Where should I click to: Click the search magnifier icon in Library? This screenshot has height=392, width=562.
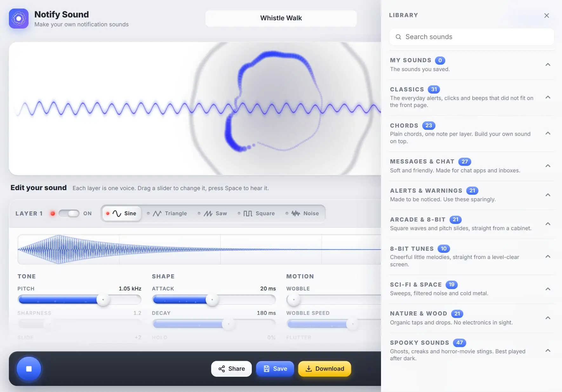[x=398, y=37]
